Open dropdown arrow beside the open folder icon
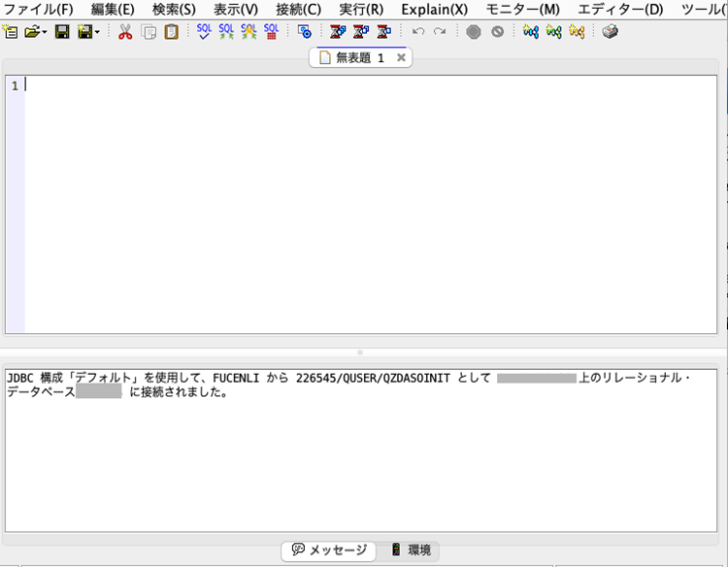The width and height of the screenshot is (728, 567). pyautogui.click(x=45, y=33)
